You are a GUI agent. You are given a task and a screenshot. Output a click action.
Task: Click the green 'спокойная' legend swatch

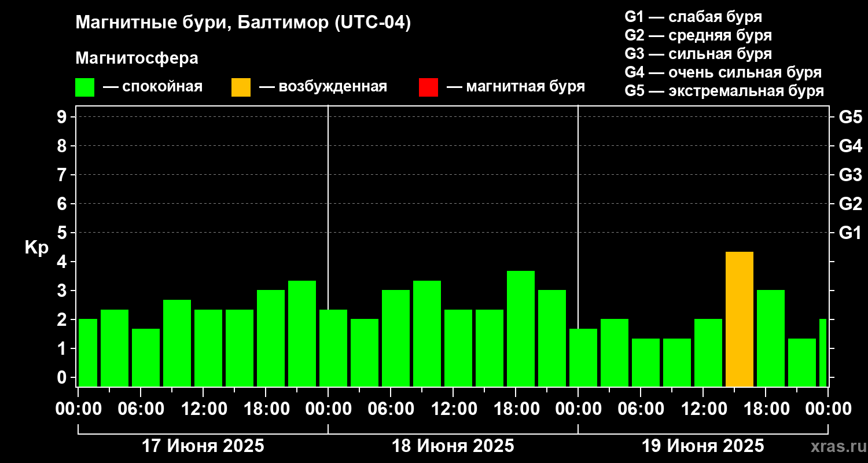[x=84, y=87]
